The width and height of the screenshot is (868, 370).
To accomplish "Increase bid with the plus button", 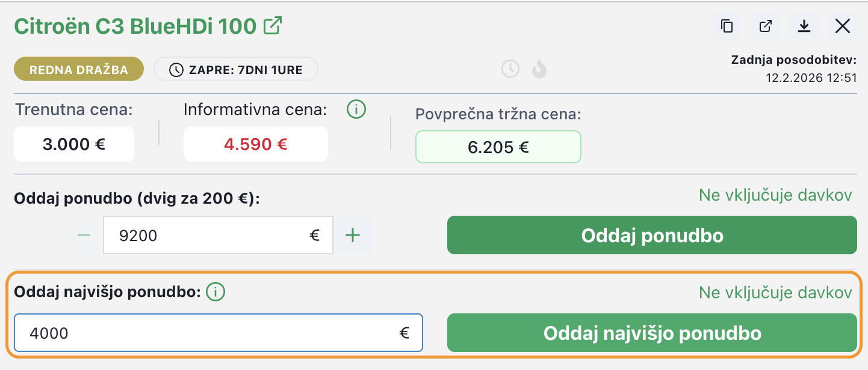I will pos(353,235).
